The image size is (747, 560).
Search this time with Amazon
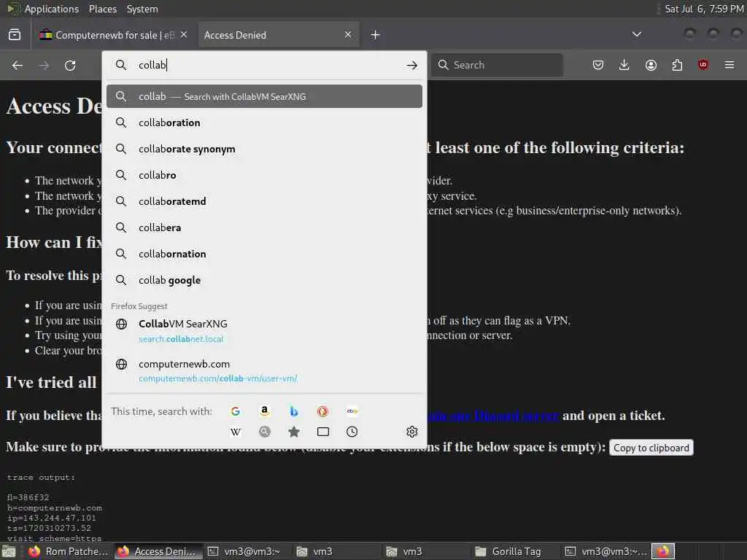click(x=264, y=411)
